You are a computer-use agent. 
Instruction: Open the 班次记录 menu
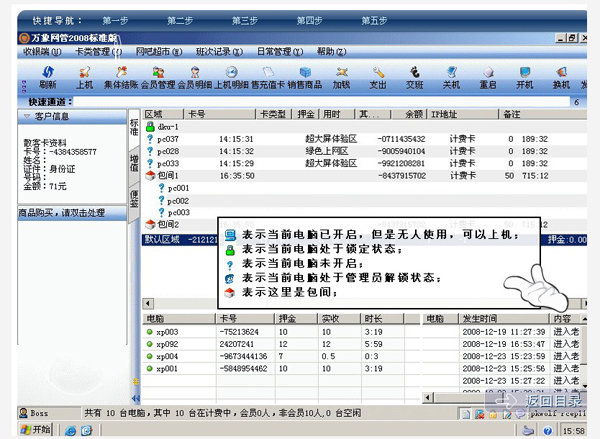coord(219,51)
